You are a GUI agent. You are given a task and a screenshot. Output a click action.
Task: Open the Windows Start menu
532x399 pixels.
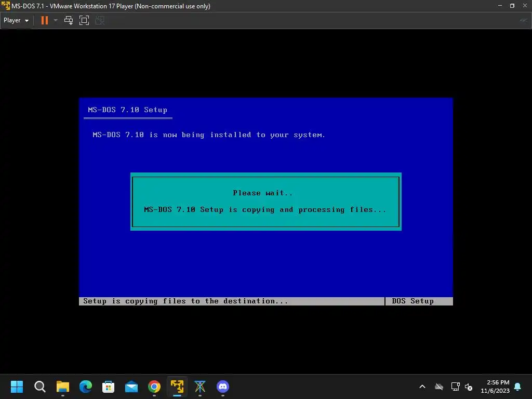point(17,387)
